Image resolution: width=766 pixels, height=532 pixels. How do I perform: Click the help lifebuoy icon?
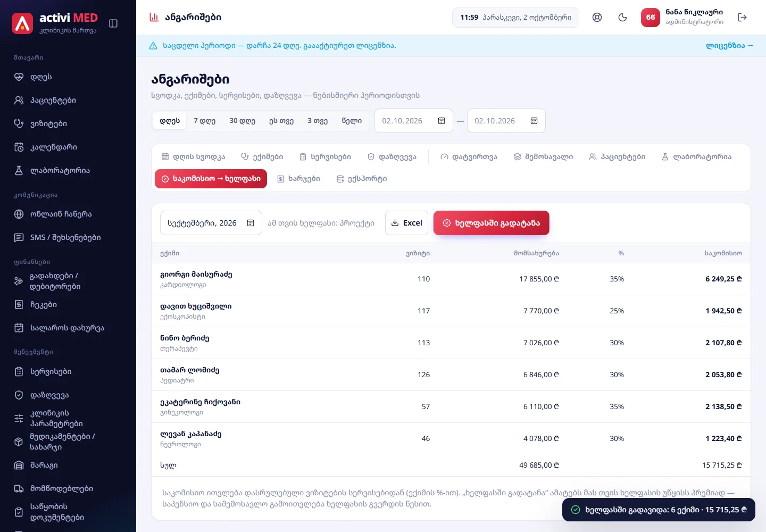597,18
